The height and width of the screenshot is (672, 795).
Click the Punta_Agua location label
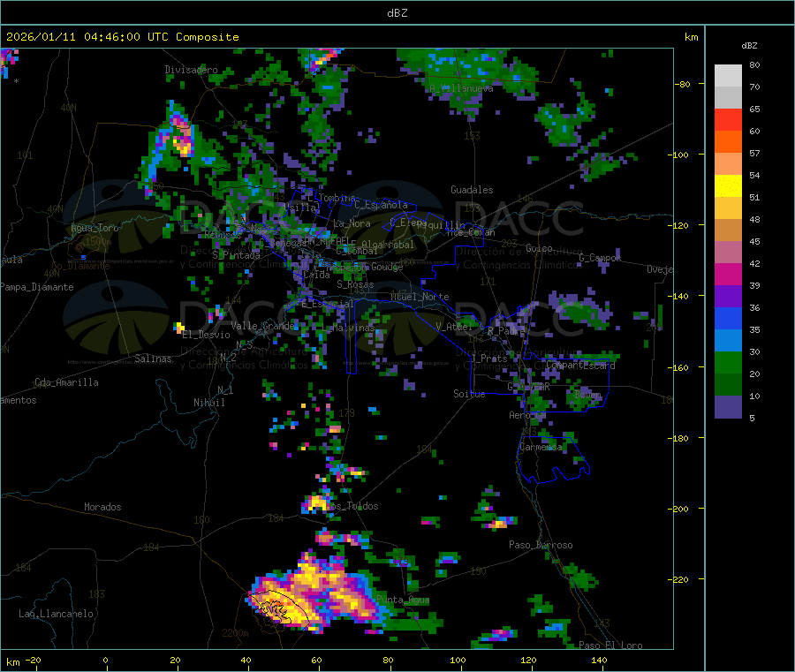click(403, 600)
